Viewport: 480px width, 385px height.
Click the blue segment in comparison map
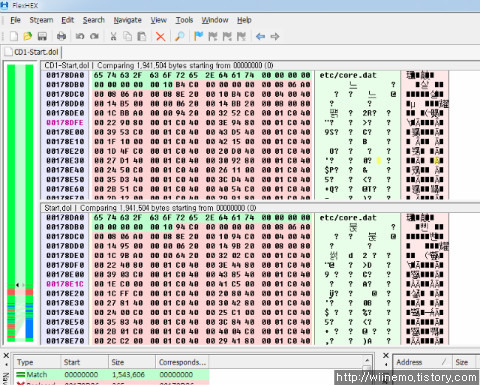29,328
